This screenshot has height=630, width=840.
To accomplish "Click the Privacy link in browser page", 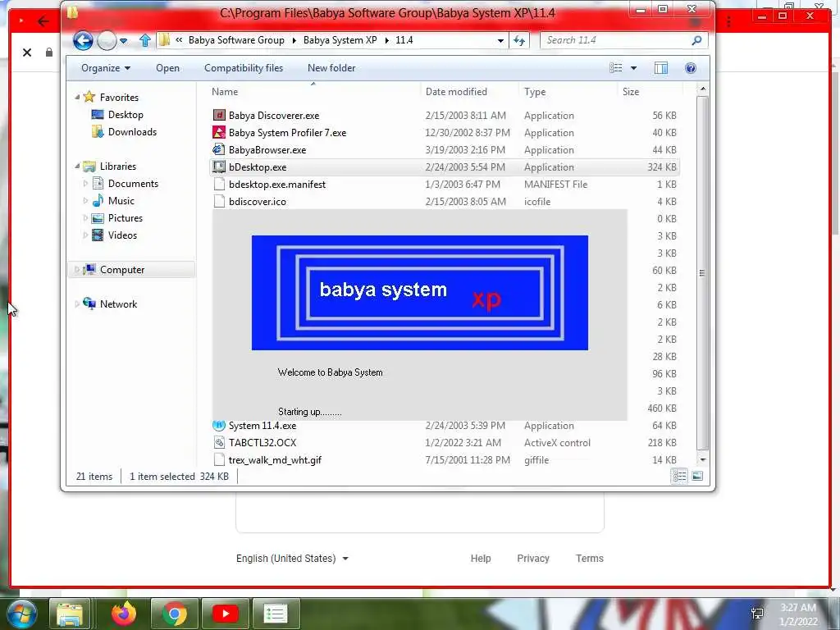I will pos(533,558).
